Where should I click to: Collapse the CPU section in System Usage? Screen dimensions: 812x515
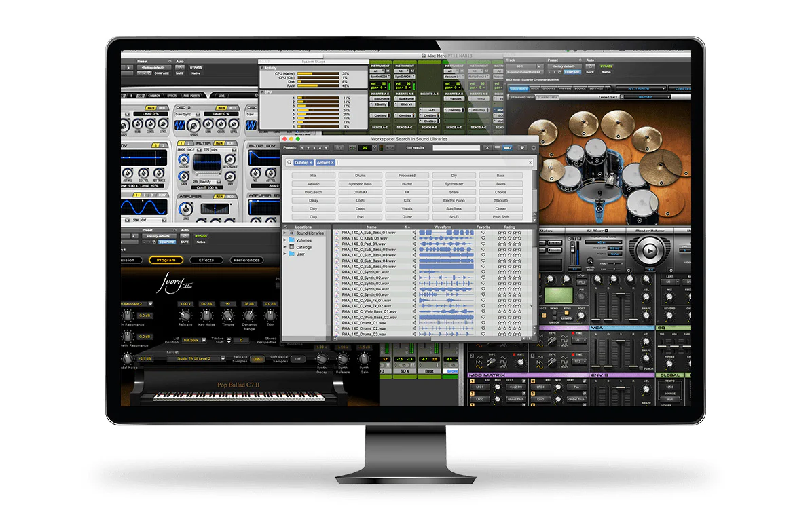pos(262,92)
